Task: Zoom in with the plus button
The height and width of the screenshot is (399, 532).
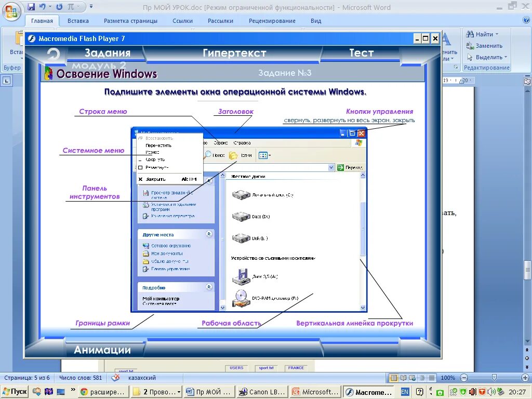Action: (x=526, y=378)
